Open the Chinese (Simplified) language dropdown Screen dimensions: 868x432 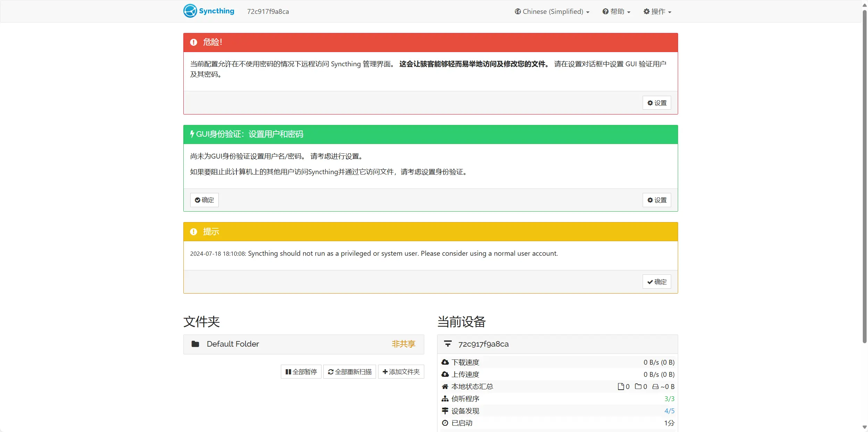pos(552,11)
